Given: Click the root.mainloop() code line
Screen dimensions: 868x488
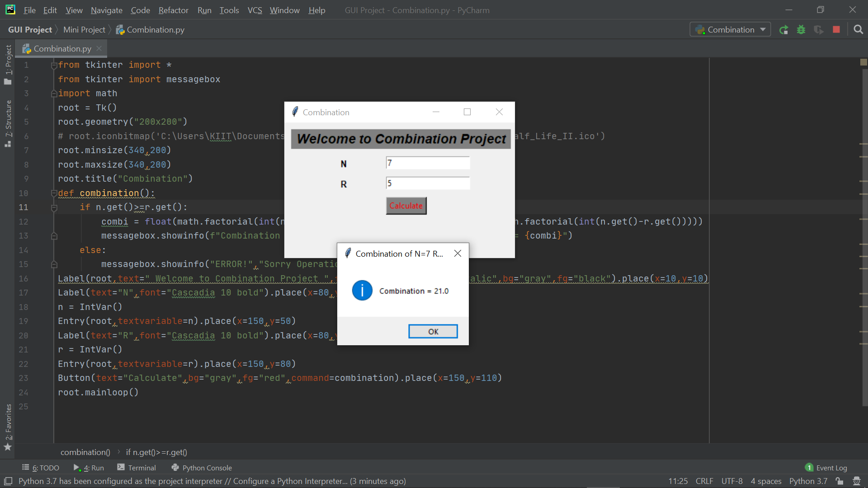Looking at the screenshot, I should [x=98, y=392].
